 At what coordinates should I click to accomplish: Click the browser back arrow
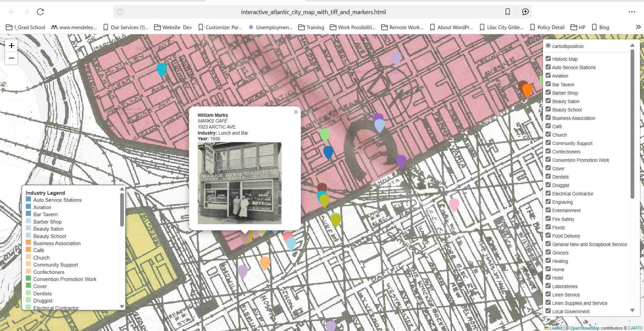tap(12, 12)
